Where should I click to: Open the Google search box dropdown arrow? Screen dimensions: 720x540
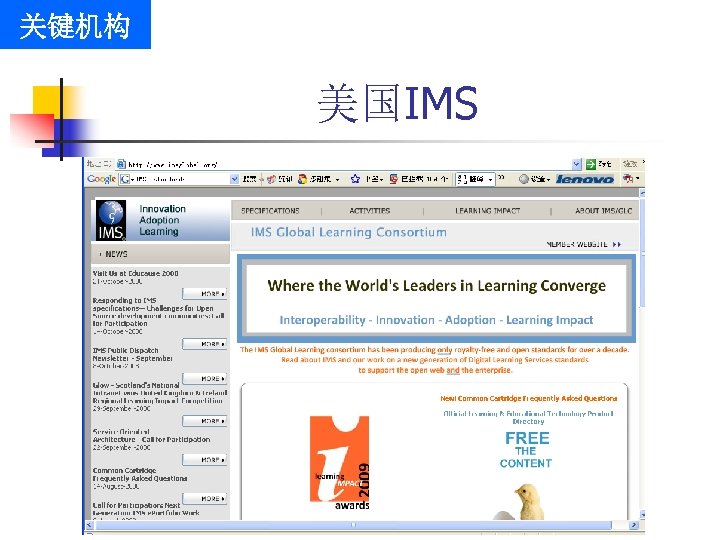234,179
